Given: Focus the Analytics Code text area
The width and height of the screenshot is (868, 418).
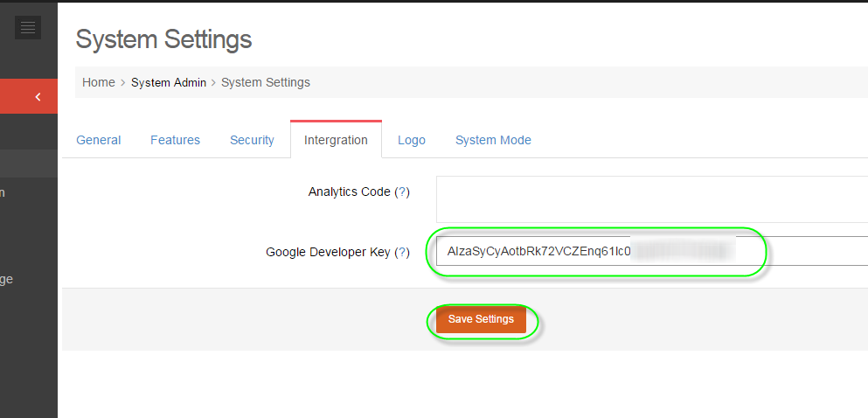Looking at the screenshot, I should 651,199.
